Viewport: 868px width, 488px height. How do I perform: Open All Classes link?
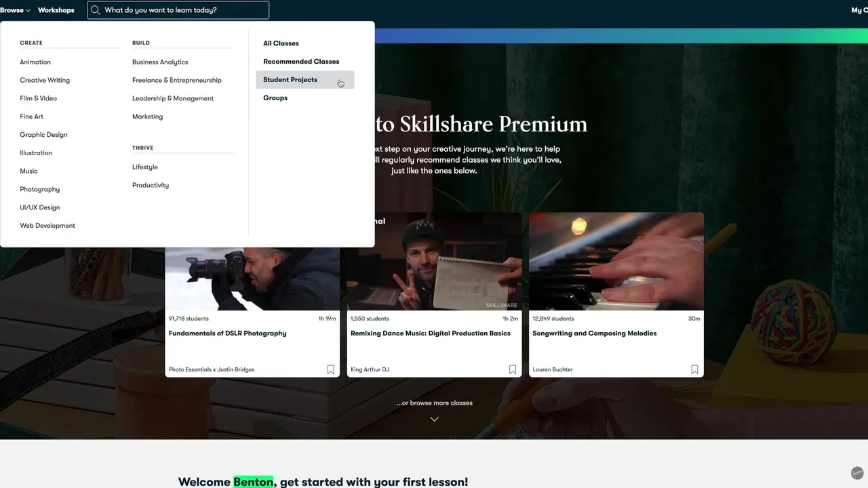click(281, 43)
